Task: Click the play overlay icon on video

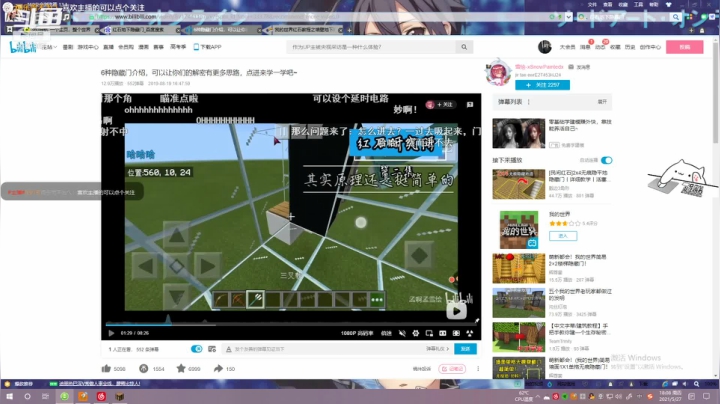Action: click(456, 311)
